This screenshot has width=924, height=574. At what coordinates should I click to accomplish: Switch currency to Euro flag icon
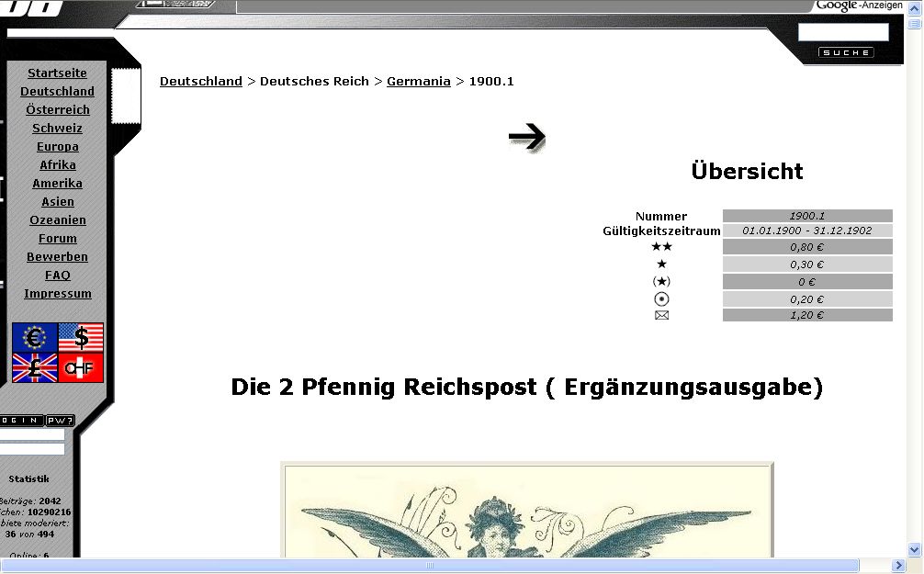pyautogui.click(x=35, y=337)
